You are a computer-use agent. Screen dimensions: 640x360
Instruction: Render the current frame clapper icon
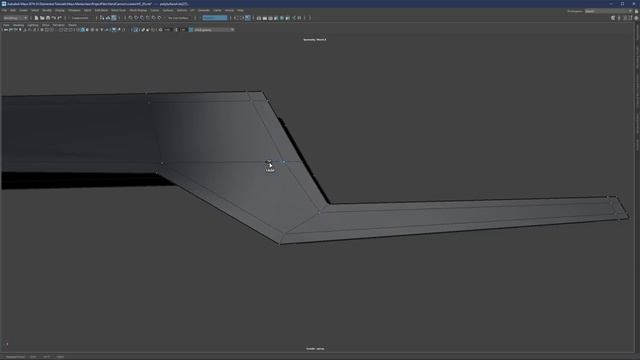coord(264,18)
